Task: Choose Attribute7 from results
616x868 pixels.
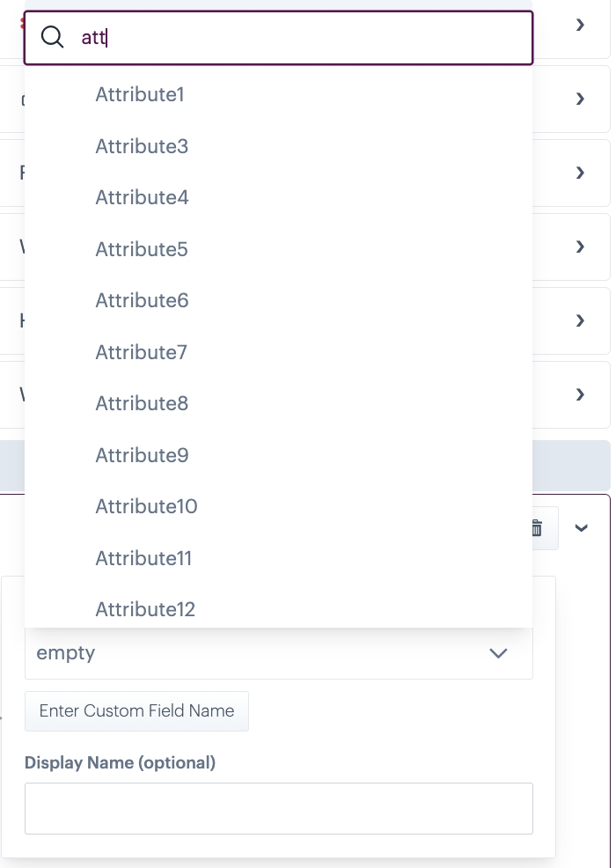Action: [141, 352]
